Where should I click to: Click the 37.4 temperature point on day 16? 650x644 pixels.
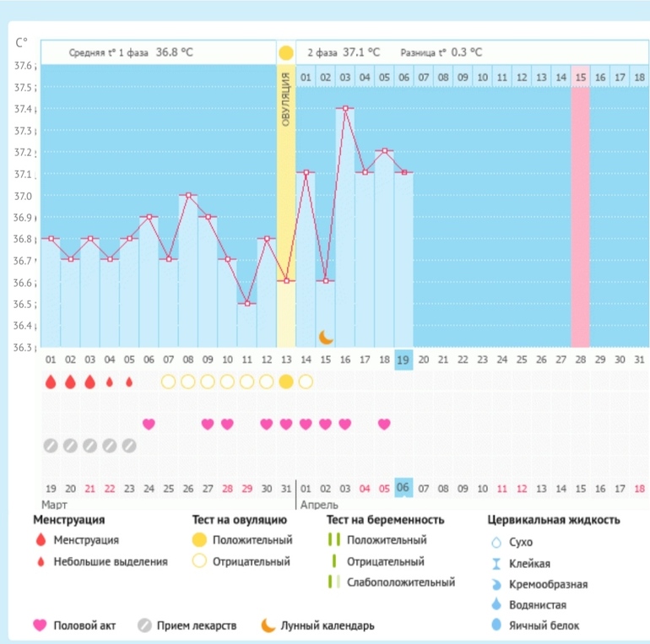click(x=345, y=108)
